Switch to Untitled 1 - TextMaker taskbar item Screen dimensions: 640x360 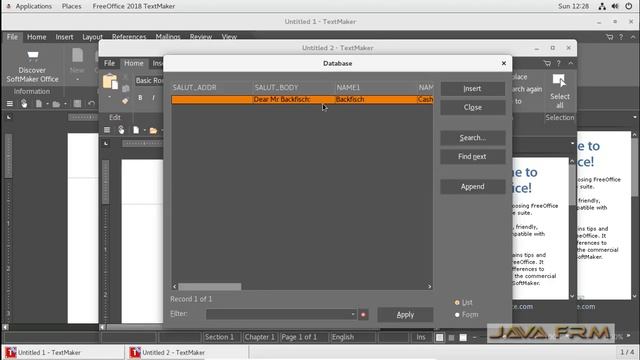click(x=63, y=352)
